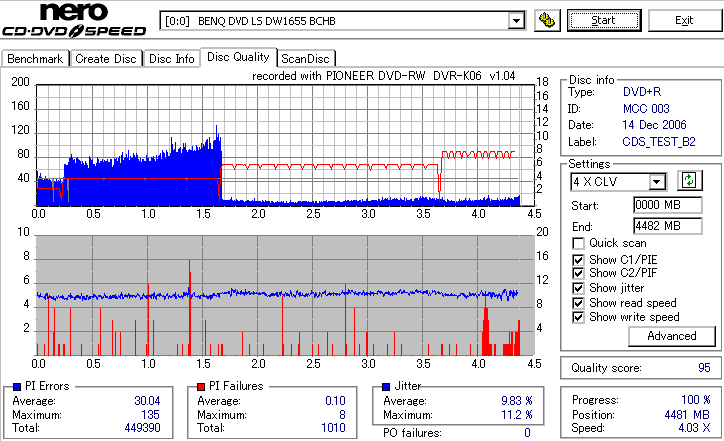
Task: Click the blue Jitter legend square
Action: 386,387
